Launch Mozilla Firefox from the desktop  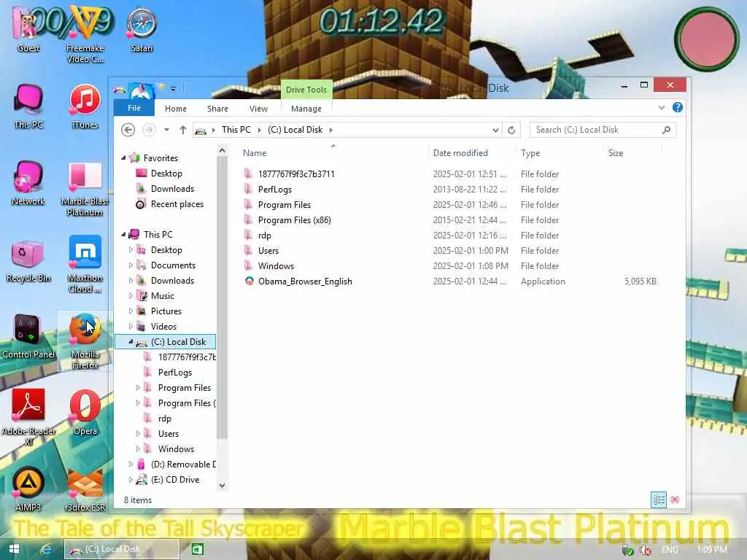[x=85, y=341]
